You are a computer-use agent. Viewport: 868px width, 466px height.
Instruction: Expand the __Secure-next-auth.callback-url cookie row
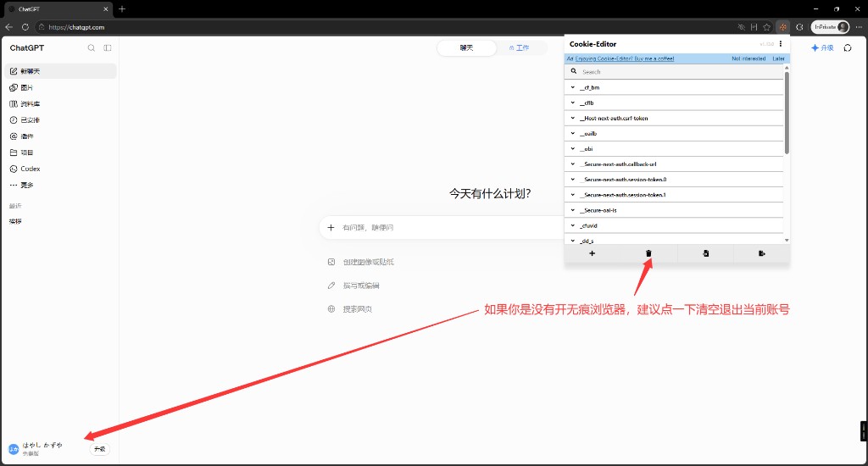pos(674,164)
